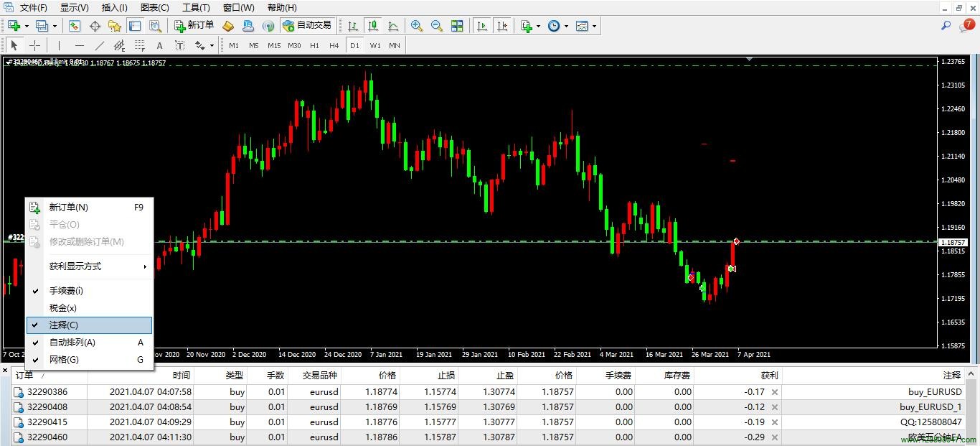
Task: Select the text label tool
Action: 180,45
